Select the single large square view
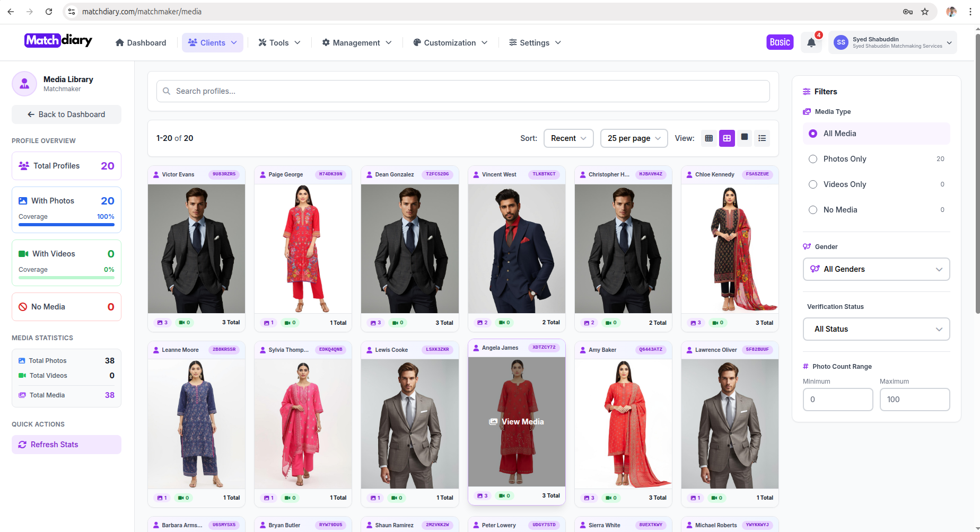 pyautogui.click(x=745, y=138)
